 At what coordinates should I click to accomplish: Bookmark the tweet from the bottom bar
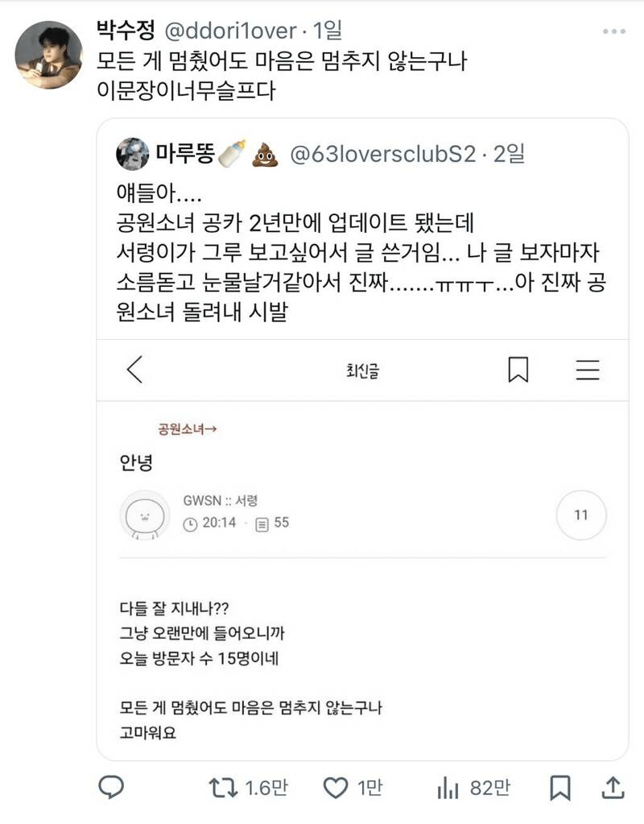tap(562, 787)
